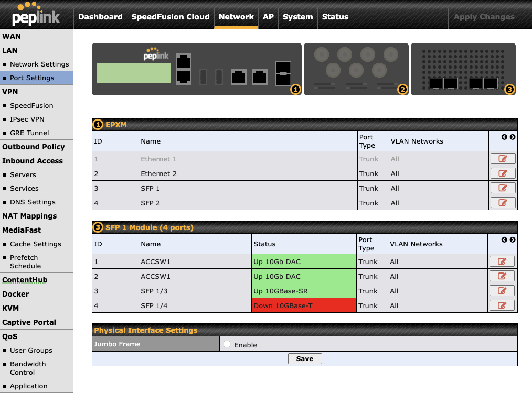The image size is (532, 393).
Task: Open KVM page
Action: coord(36,308)
